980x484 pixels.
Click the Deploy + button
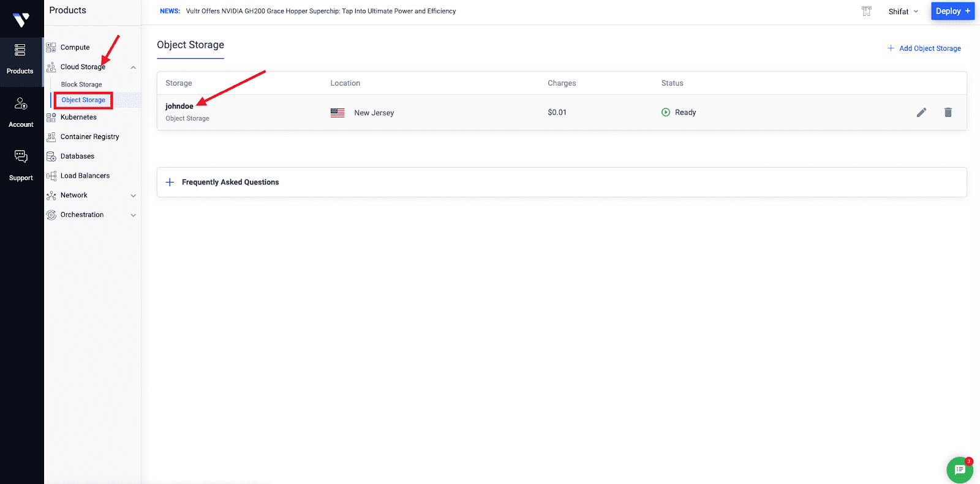952,11
